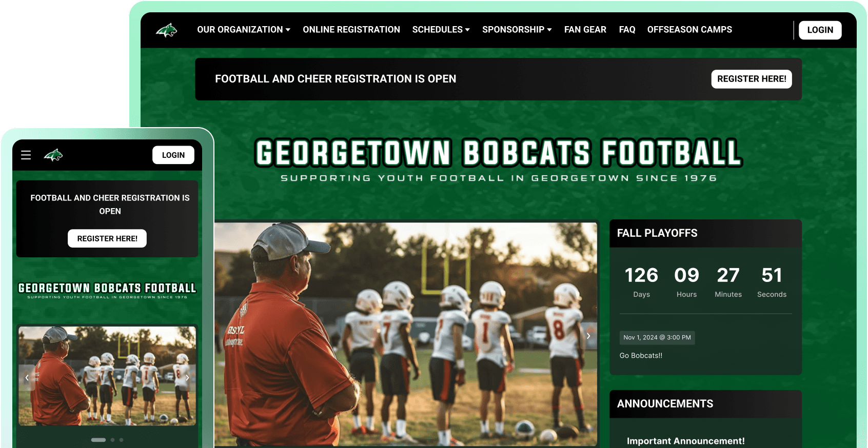Click the Register Here! button in banner

752,79
